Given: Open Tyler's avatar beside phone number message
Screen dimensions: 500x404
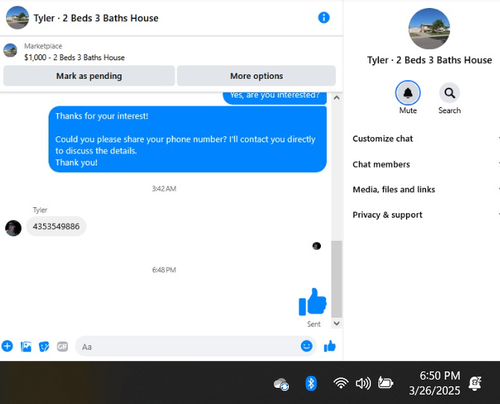Looking at the screenshot, I should point(13,228).
